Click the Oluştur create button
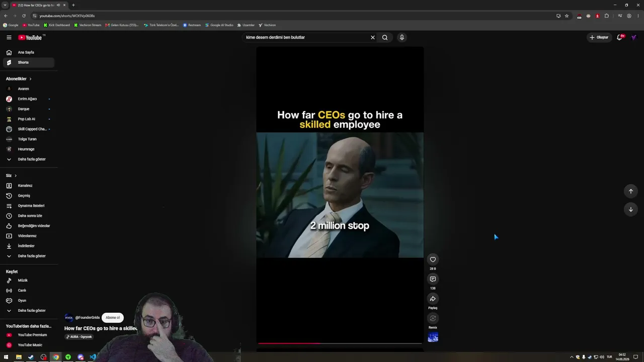The height and width of the screenshot is (362, 644). click(x=599, y=37)
